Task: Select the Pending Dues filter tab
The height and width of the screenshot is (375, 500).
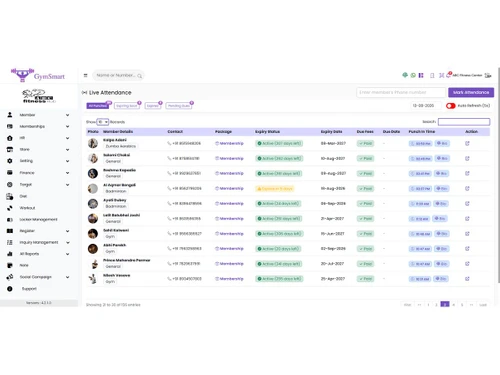Action: 179,106
